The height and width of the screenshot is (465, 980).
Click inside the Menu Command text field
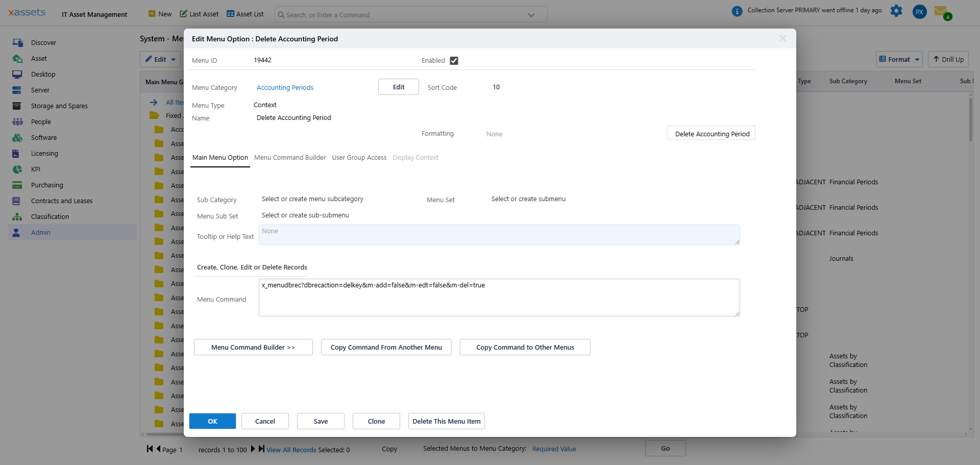(499, 298)
